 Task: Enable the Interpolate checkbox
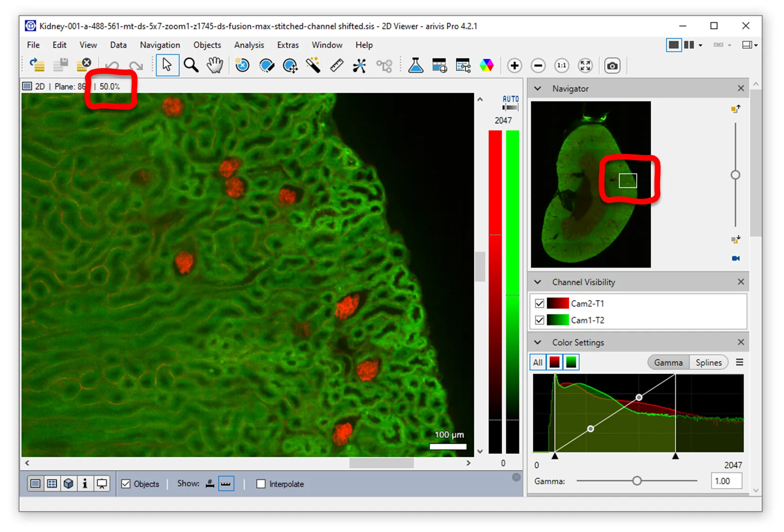(261, 484)
